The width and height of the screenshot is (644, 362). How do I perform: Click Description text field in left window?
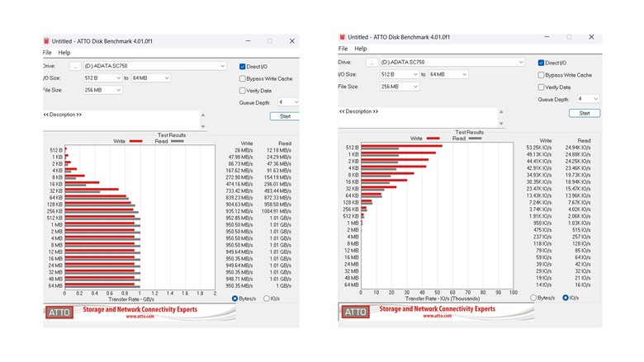coord(121,120)
